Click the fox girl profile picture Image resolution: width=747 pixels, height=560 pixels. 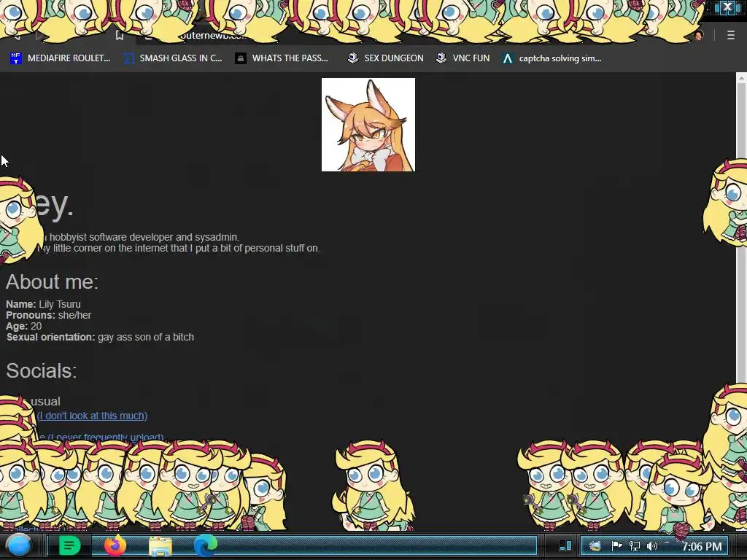click(x=368, y=125)
